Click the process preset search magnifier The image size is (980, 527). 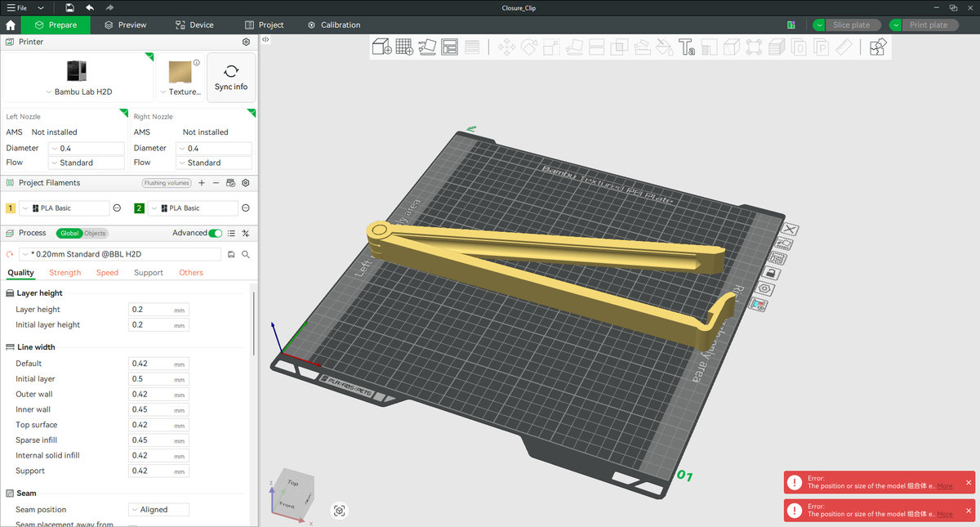[246, 255]
